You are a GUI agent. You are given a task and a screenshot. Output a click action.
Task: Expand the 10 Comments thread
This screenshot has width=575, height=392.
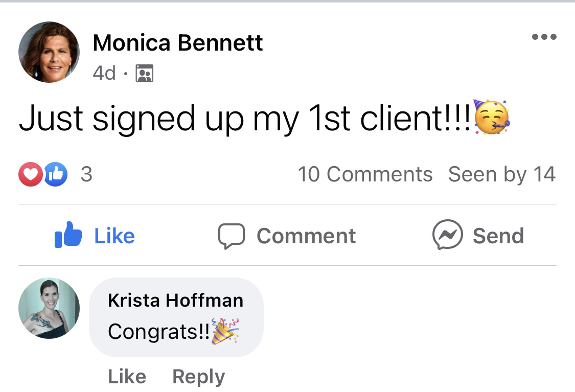365,174
